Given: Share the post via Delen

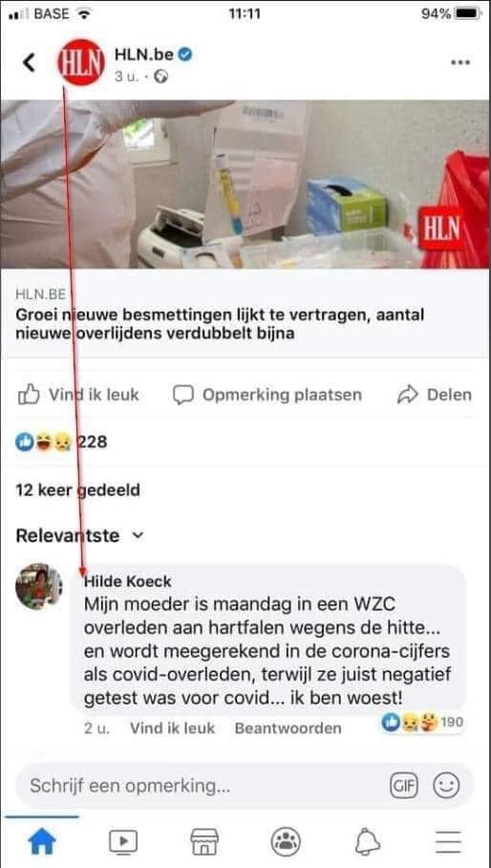Looking at the screenshot, I should coord(435,395).
